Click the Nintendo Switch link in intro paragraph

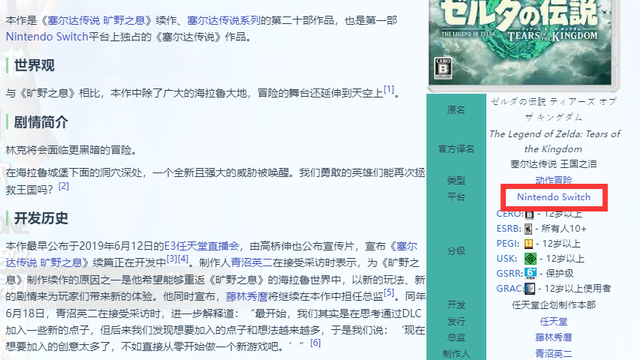point(47,37)
